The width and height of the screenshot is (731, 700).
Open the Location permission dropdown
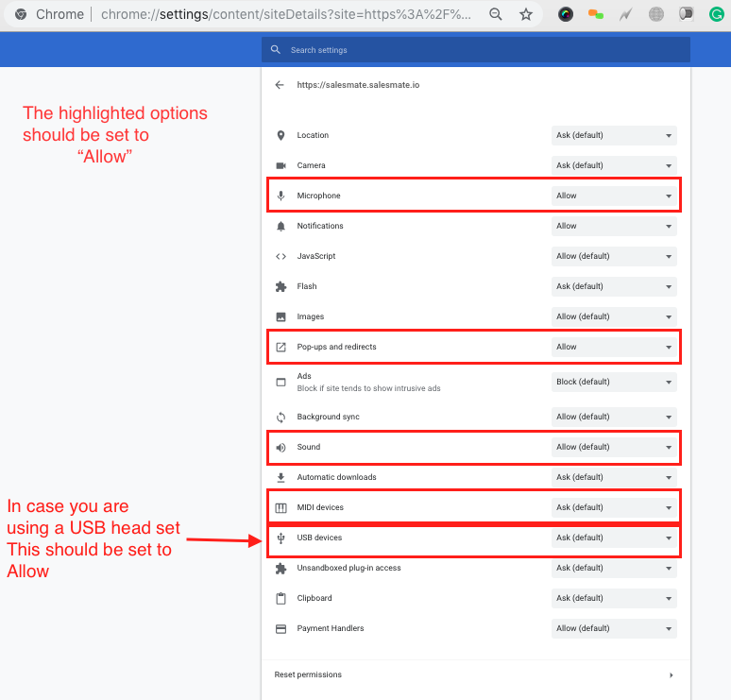click(614, 135)
